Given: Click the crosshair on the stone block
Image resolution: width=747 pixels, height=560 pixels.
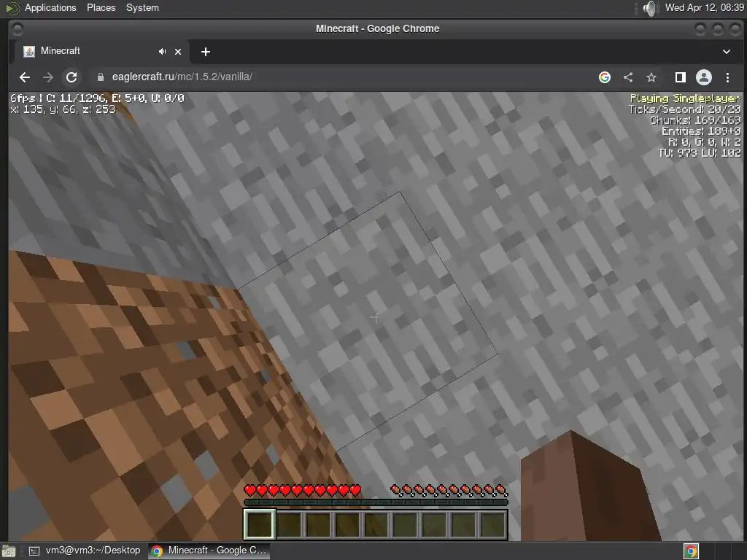Looking at the screenshot, I should click(x=376, y=317).
